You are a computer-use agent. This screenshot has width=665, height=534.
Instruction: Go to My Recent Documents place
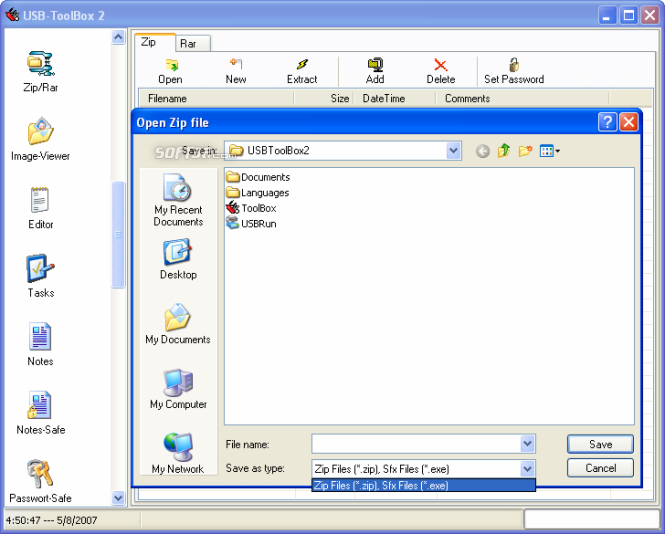[x=178, y=200]
